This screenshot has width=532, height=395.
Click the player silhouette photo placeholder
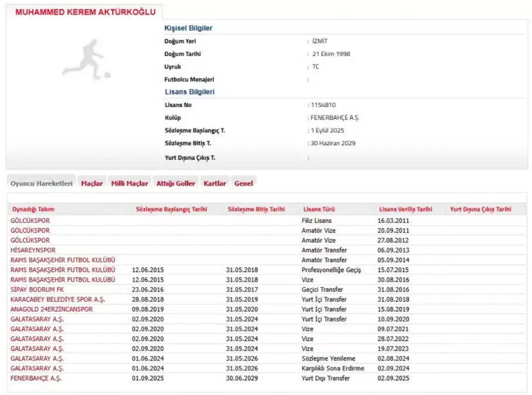[x=86, y=59]
